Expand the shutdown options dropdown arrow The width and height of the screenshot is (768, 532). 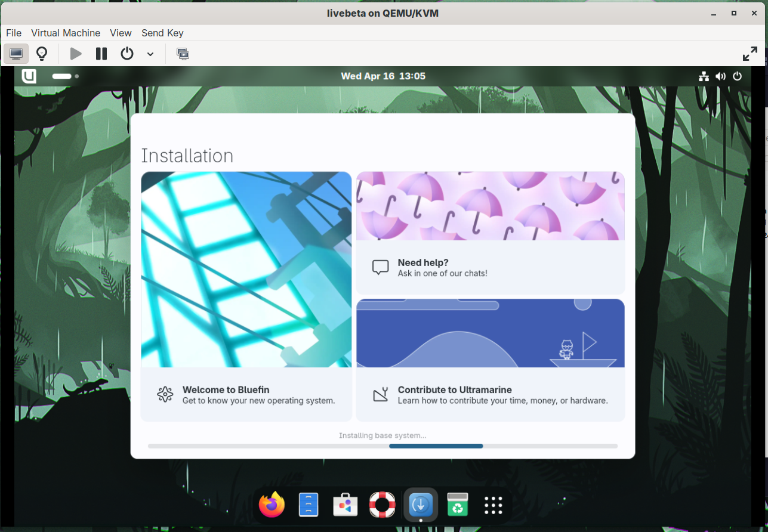(x=150, y=54)
